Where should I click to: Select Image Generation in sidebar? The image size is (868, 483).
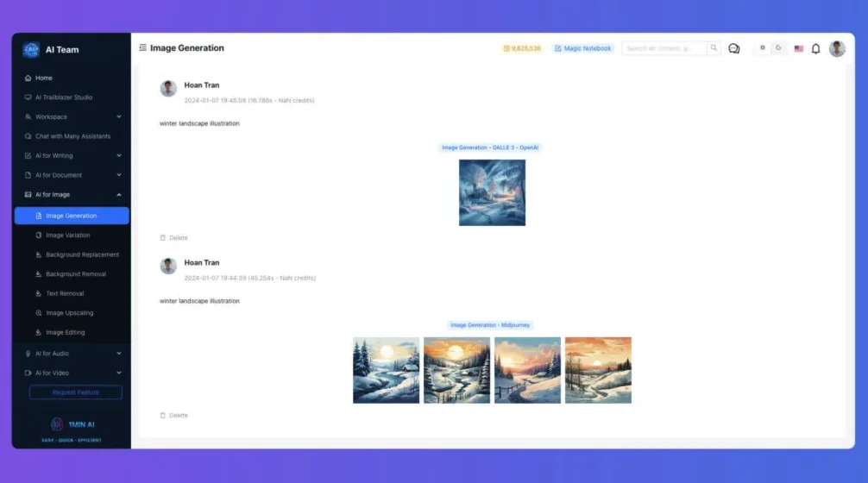(x=72, y=216)
